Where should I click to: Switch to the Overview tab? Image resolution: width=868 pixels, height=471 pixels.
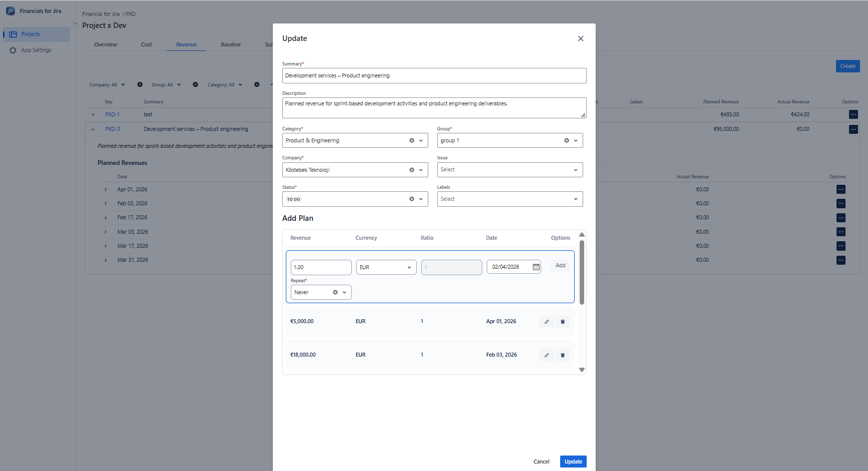105,44
